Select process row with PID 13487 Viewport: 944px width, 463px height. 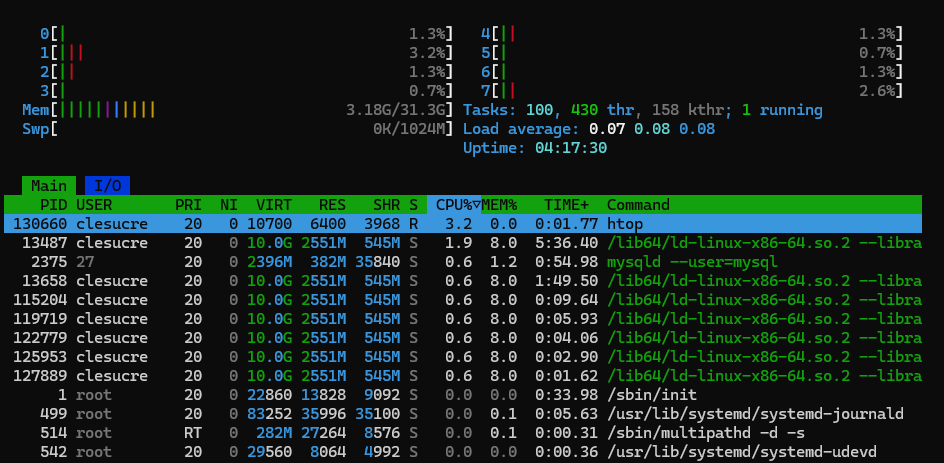(x=463, y=243)
